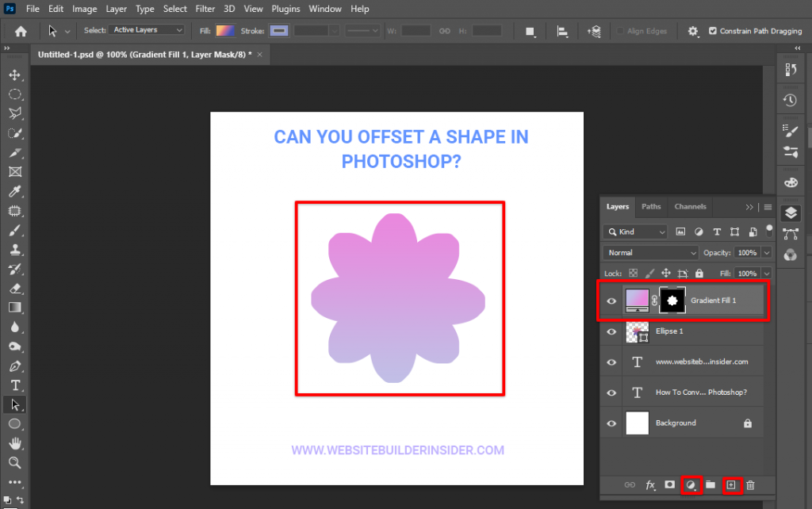Delete layer using the trash button
Screen dimensions: 812x509
750,485
